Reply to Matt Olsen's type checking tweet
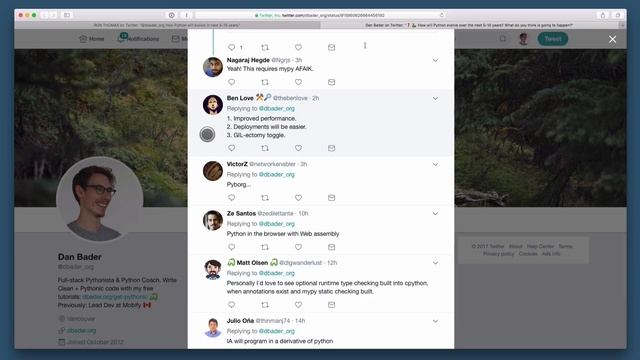 (231, 304)
